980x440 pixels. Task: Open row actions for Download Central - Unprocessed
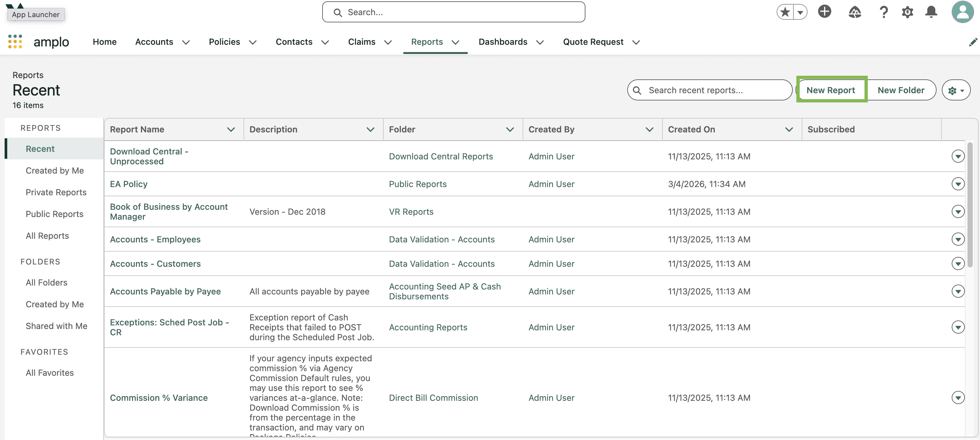click(958, 156)
